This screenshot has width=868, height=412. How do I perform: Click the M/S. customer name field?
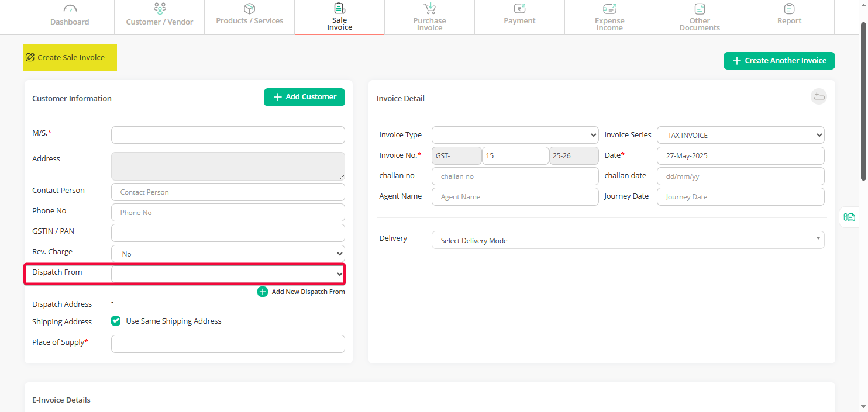tap(228, 135)
